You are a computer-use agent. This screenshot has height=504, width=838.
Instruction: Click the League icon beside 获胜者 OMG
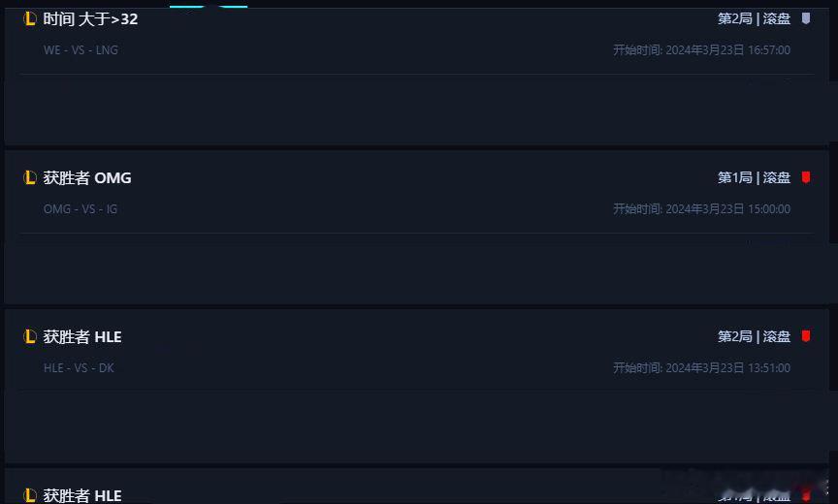click(30, 177)
